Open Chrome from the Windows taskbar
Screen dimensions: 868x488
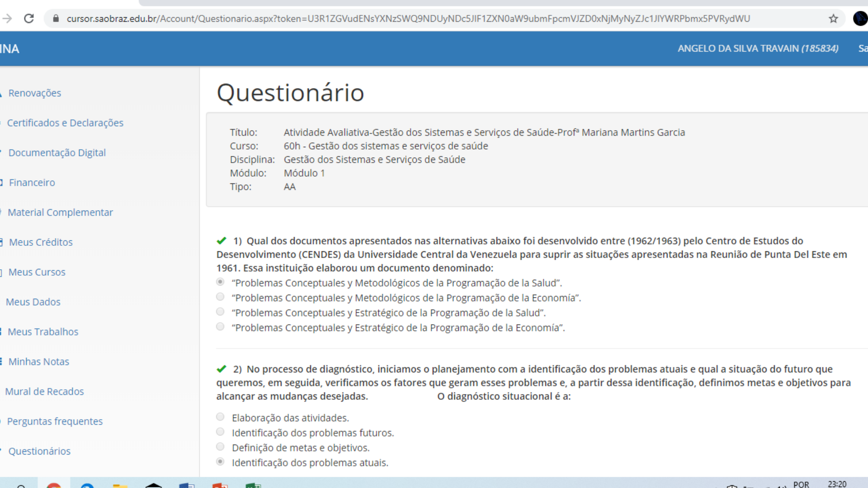coord(54,485)
